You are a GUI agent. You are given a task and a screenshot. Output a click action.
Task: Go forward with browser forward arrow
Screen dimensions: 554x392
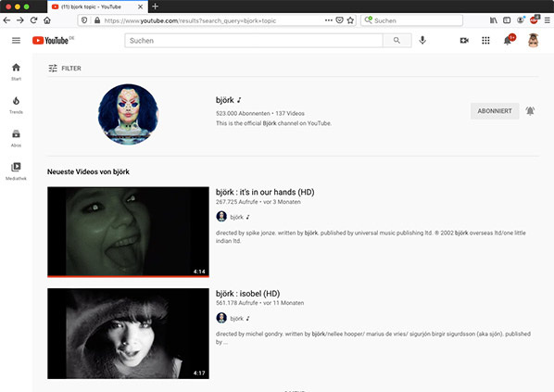click(20, 20)
